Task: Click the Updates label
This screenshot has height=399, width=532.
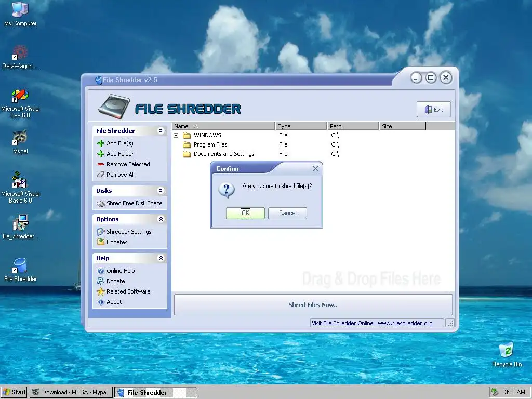Action: tap(117, 242)
